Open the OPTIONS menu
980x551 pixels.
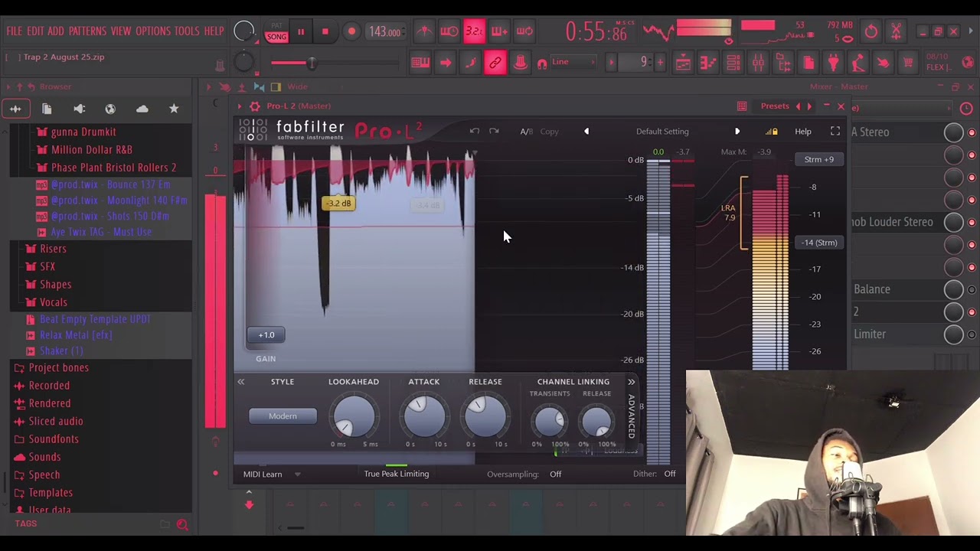pyautogui.click(x=153, y=31)
